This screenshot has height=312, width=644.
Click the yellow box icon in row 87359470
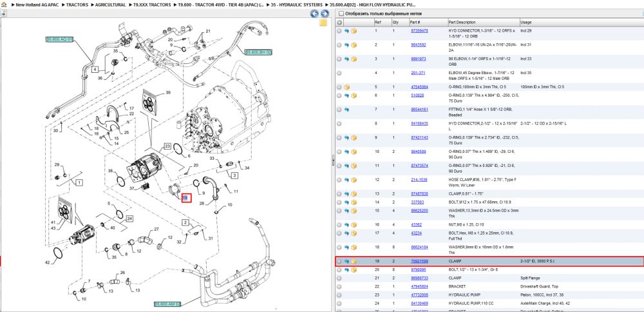click(x=354, y=31)
